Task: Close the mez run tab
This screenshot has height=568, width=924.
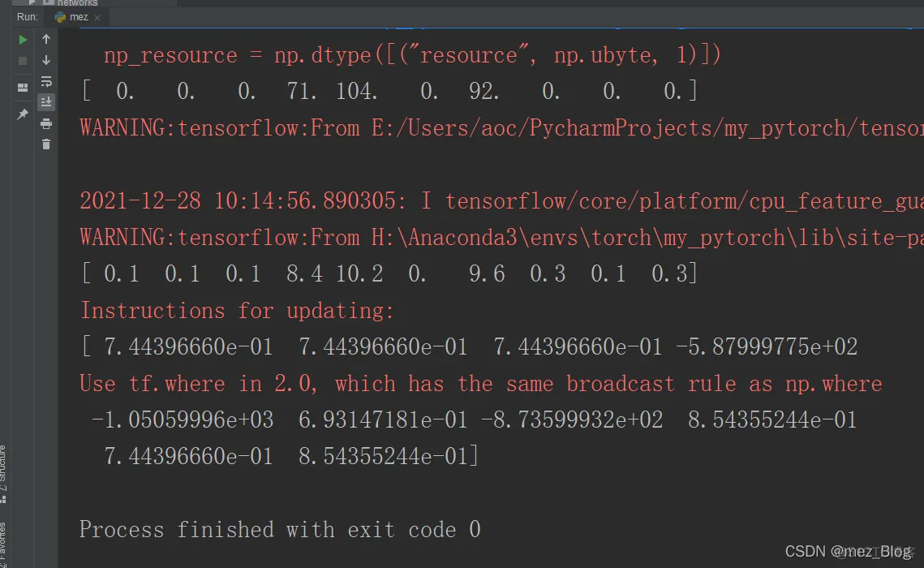Action: (x=97, y=18)
